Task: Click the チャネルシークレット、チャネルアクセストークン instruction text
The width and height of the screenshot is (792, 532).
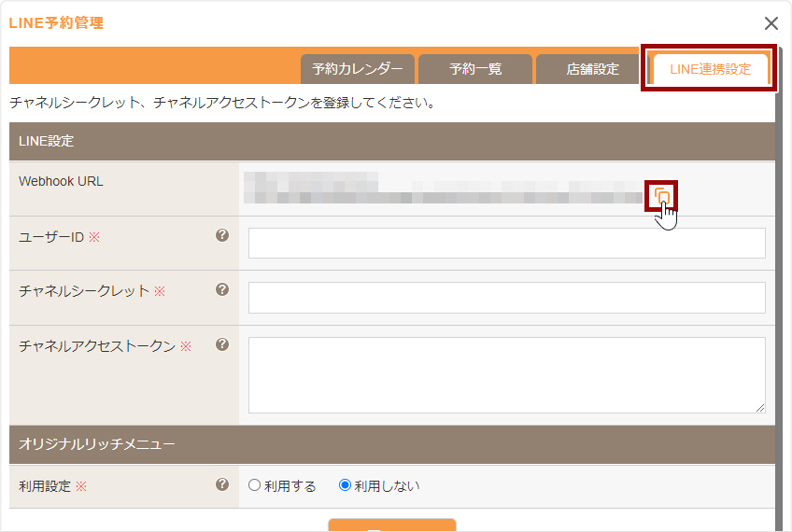Action: 221,103
